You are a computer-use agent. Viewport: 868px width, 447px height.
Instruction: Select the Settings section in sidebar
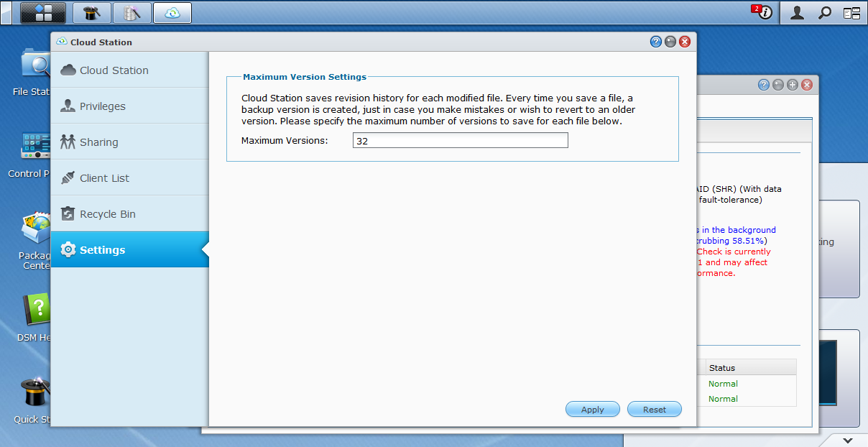pyautogui.click(x=130, y=249)
